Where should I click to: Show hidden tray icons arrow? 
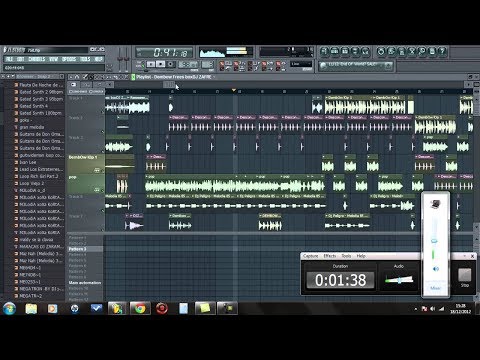coord(416,309)
